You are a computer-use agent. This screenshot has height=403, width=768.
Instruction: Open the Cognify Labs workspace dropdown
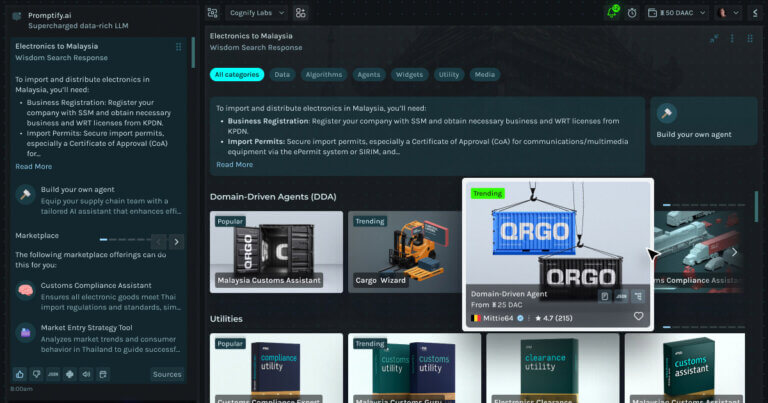[x=257, y=13]
